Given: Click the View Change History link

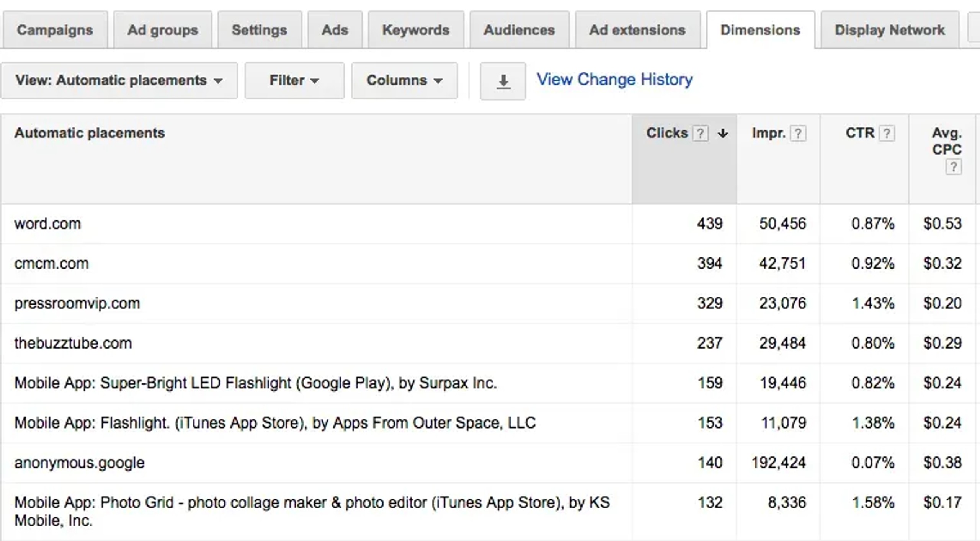Looking at the screenshot, I should click(x=614, y=80).
